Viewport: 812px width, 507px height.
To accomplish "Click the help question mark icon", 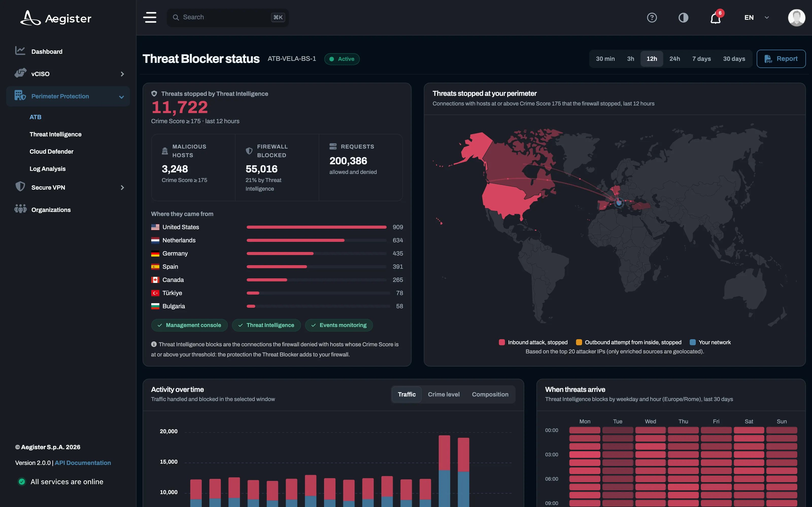I will [652, 17].
